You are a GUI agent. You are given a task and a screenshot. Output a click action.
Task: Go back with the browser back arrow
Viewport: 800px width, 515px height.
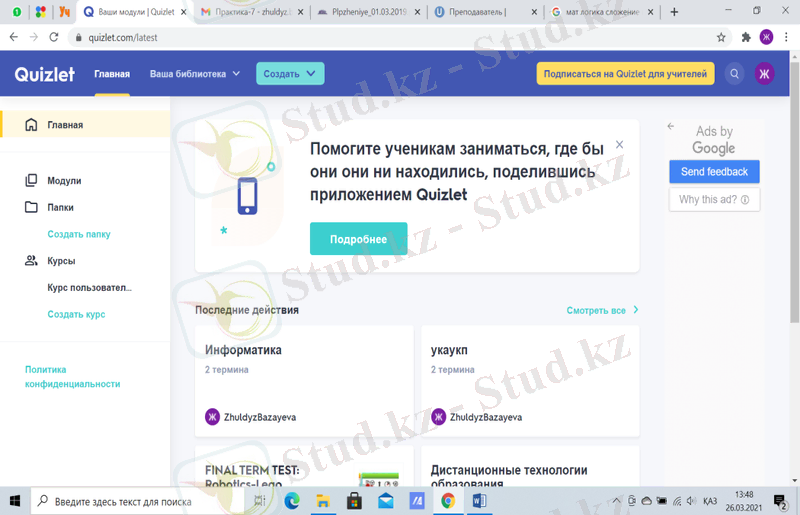[14, 37]
